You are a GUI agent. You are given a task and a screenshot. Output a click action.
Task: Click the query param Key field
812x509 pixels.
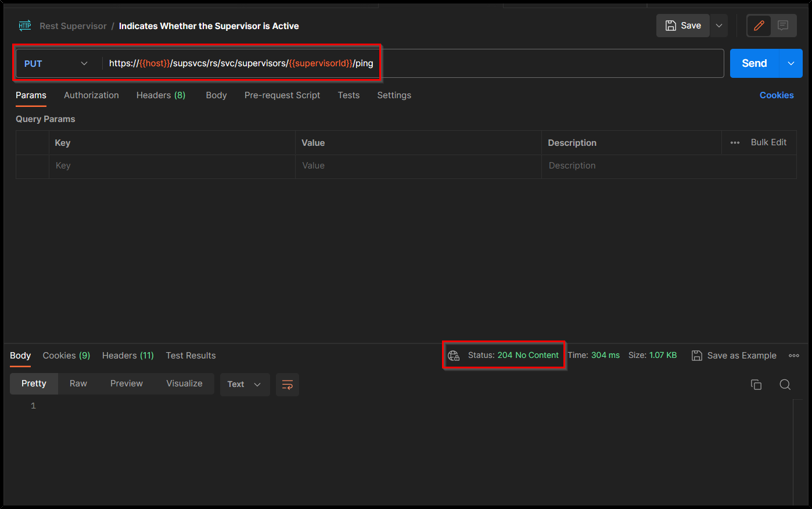point(172,166)
